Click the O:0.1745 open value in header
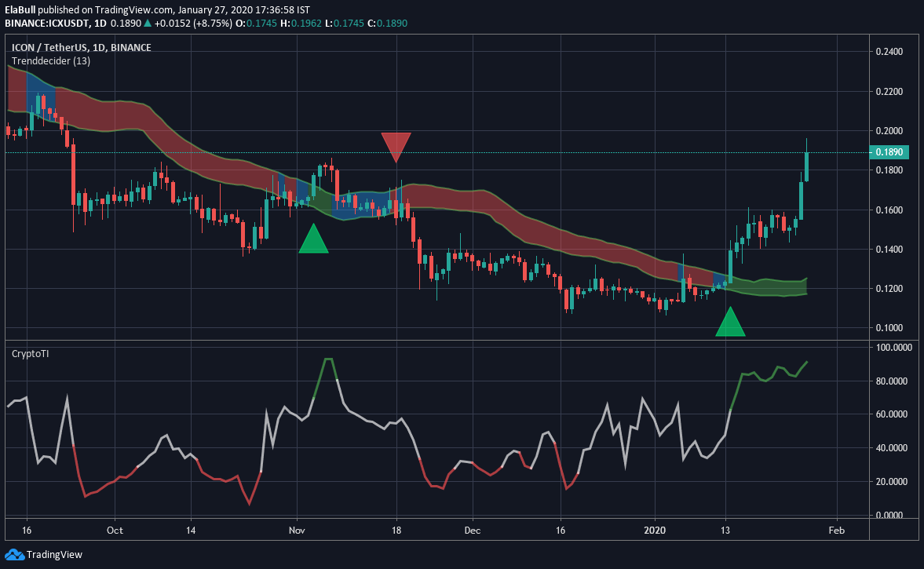This screenshot has height=569, width=924. coord(257,23)
